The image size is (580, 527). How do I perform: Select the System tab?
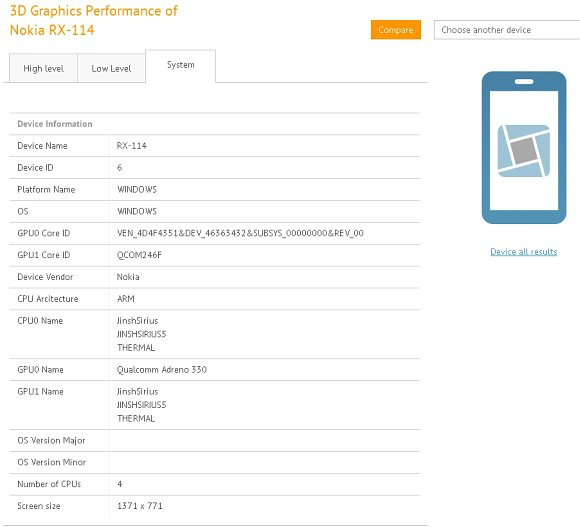pos(181,65)
